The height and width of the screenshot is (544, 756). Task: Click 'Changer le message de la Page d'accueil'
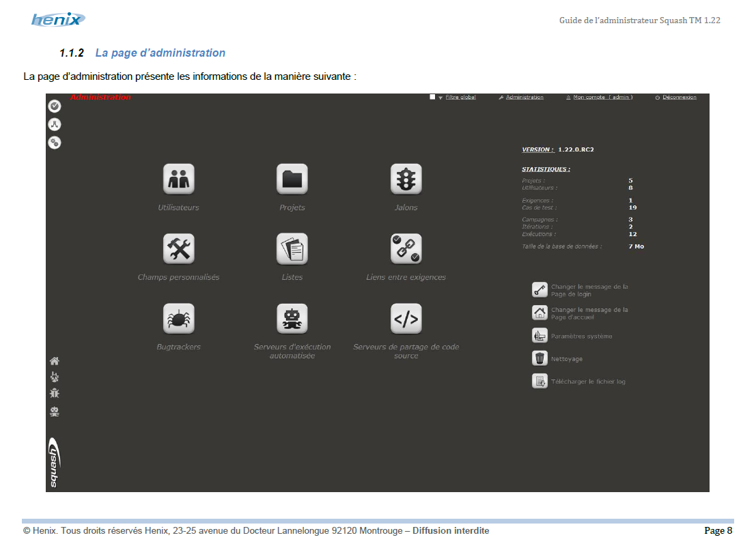click(x=589, y=313)
